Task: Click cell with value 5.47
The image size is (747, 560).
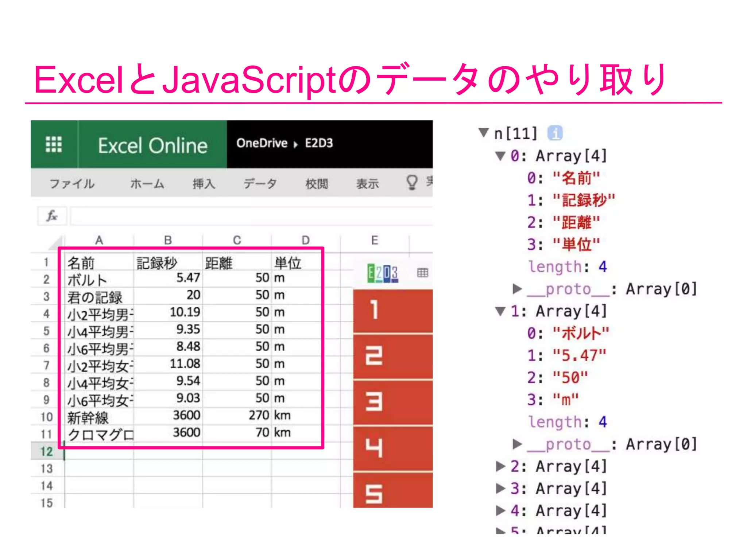Action: click(x=168, y=278)
